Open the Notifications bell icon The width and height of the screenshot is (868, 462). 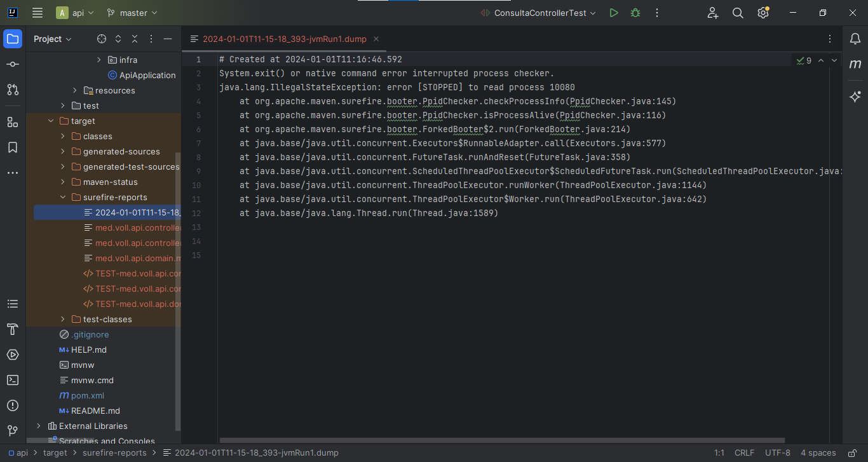(x=855, y=39)
